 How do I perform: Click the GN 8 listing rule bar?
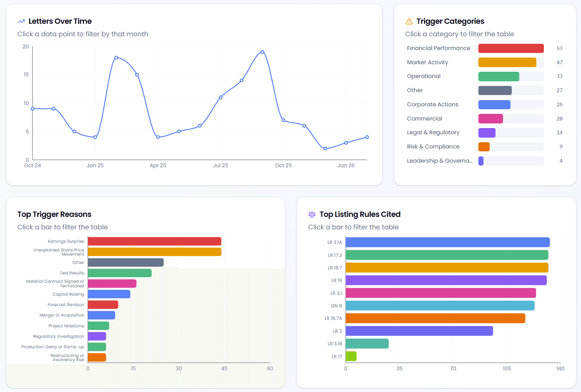tap(440, 306)
